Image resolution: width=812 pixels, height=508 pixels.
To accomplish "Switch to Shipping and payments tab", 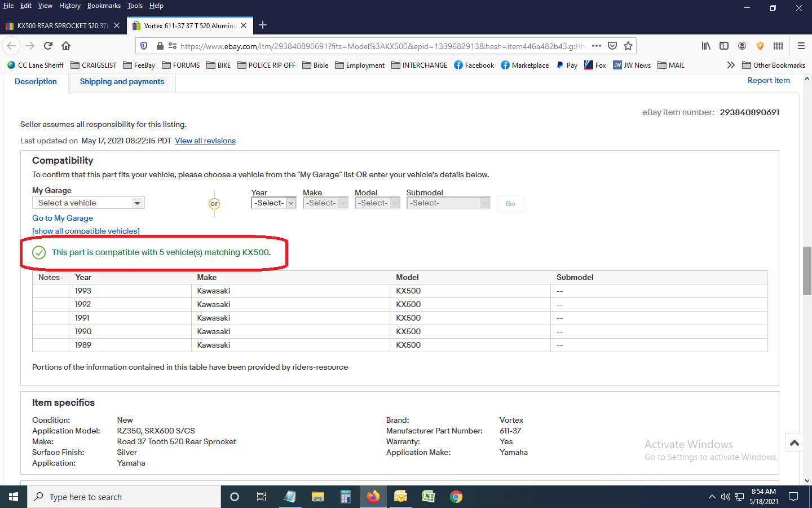I will 122,82.
